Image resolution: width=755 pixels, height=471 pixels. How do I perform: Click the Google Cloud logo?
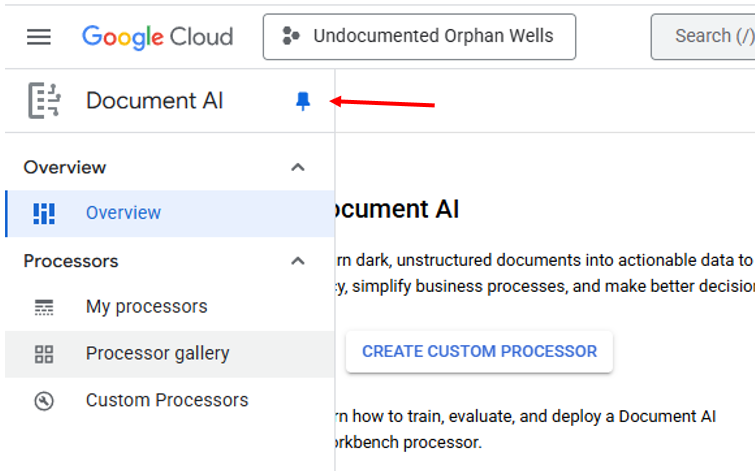coord(157,37)
